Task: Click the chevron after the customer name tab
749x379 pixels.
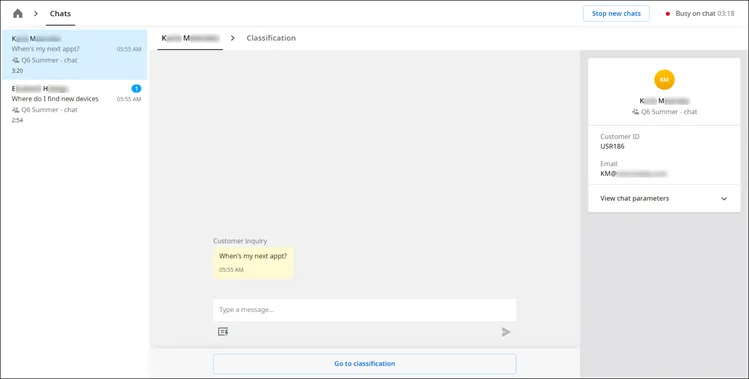Action: coord(233,38)
